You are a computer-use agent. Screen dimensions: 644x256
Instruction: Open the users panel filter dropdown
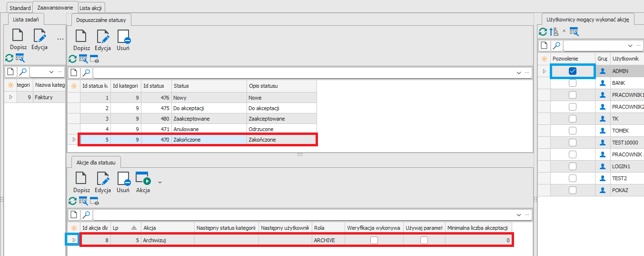[x=630, y=46]
